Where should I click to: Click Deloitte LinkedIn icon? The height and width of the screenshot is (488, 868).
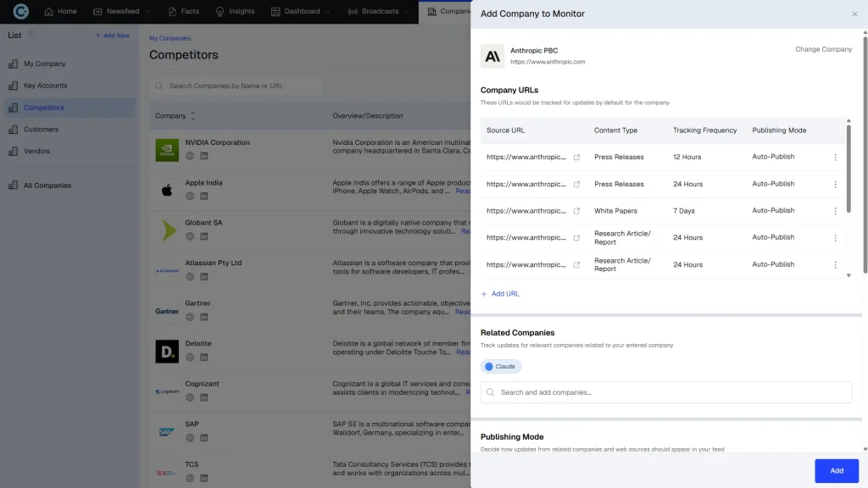204,358
